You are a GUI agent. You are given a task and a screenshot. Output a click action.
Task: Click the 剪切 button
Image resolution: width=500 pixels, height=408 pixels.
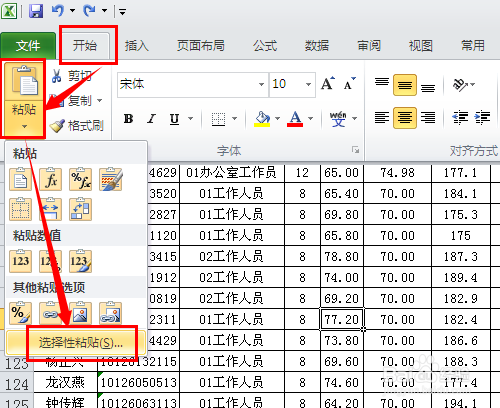[x=71, y=76]
